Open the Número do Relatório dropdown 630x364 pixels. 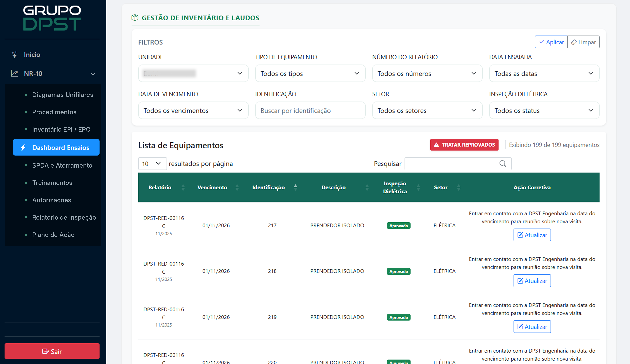point(427,73)
